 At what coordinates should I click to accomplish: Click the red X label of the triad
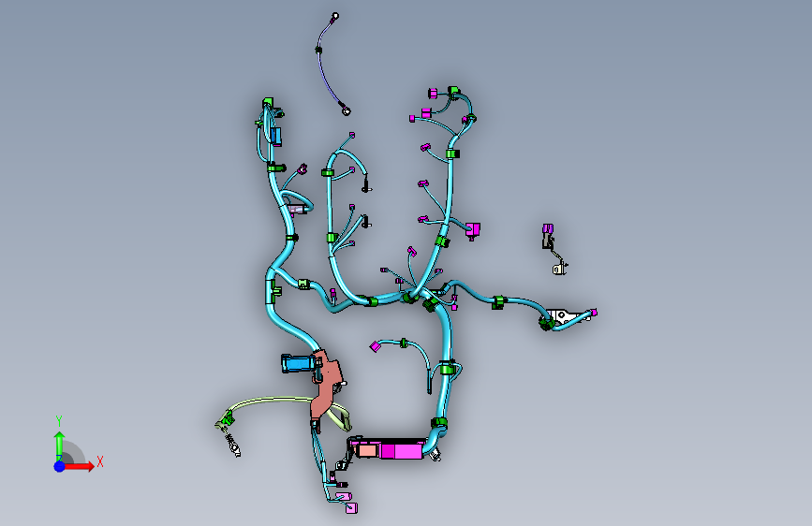(100, 461)
